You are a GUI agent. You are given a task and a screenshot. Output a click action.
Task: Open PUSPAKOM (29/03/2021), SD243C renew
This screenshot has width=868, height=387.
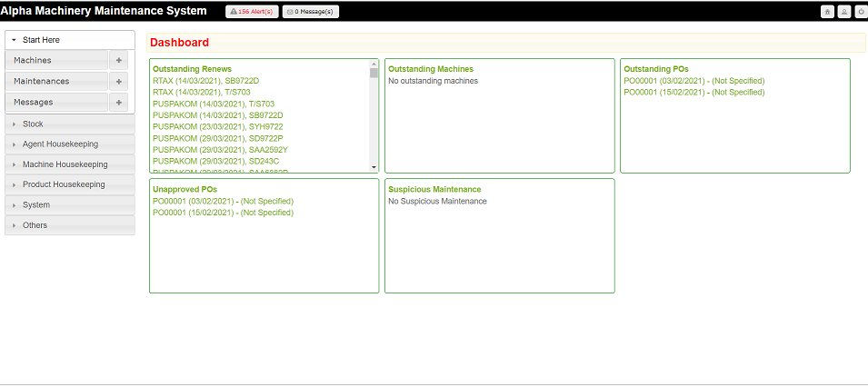[x=216, y=161]
